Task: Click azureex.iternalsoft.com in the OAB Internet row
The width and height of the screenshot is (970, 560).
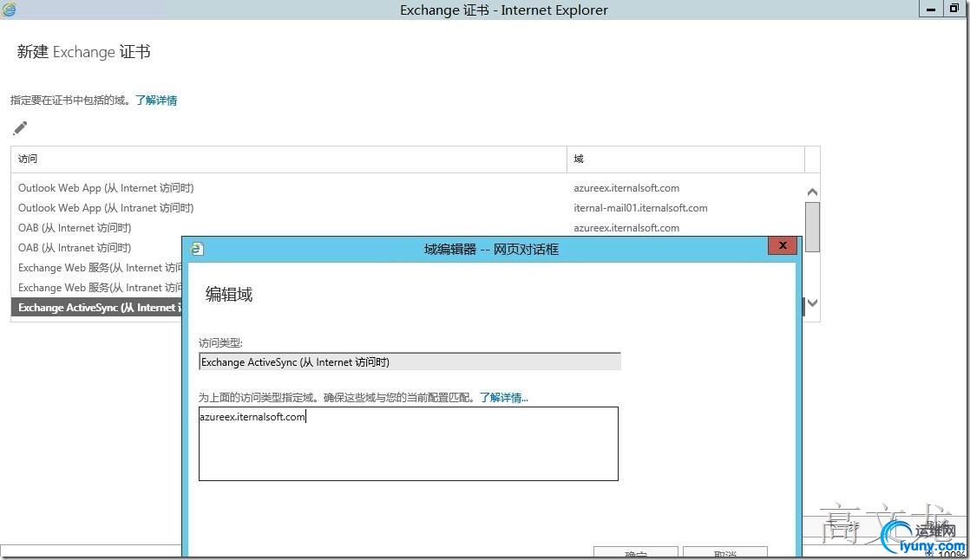Action: (x=626, y=227)
